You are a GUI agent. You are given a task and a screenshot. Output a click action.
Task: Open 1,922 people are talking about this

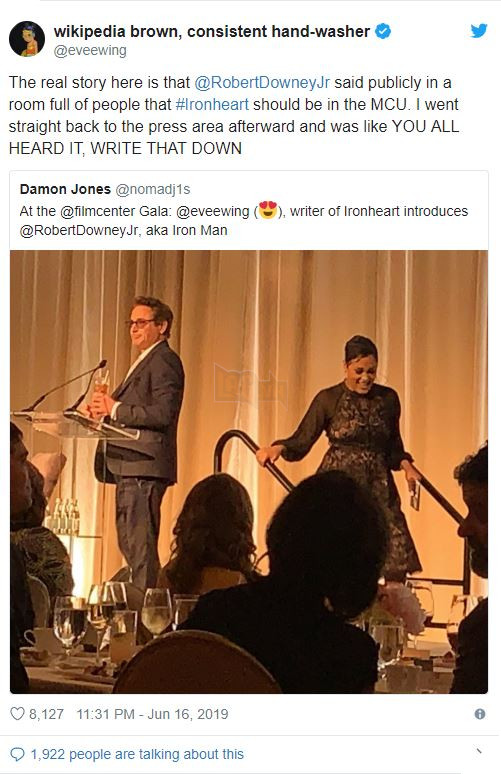(x=137, y=754)
